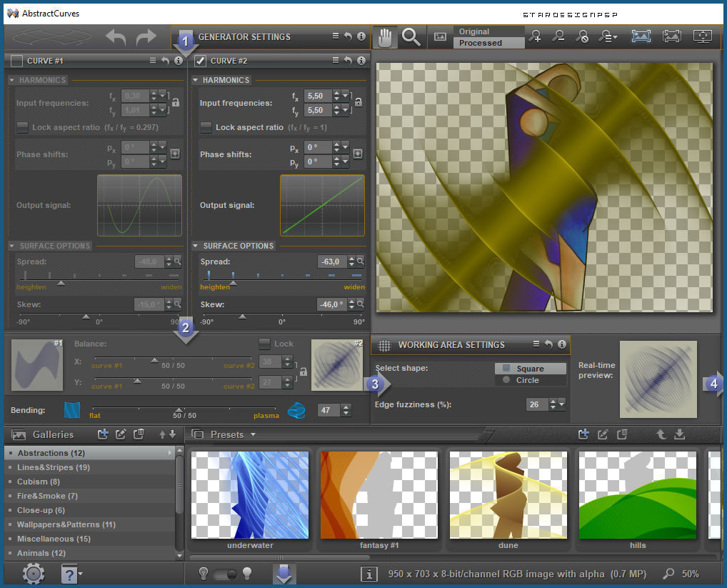Image resolution: width=727 pixels, height=588 pixels.
Task: Click the blue download arrow button
Action: [x=284, y=574]
